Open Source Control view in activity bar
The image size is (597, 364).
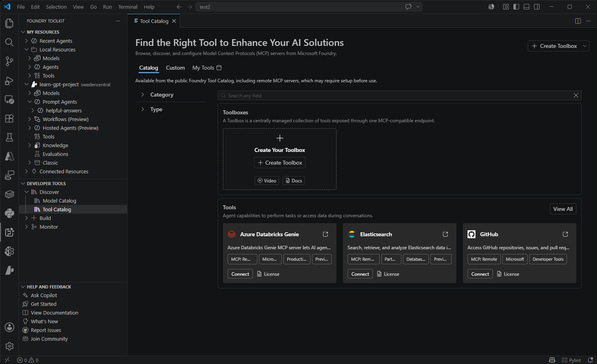click(9, 61)
